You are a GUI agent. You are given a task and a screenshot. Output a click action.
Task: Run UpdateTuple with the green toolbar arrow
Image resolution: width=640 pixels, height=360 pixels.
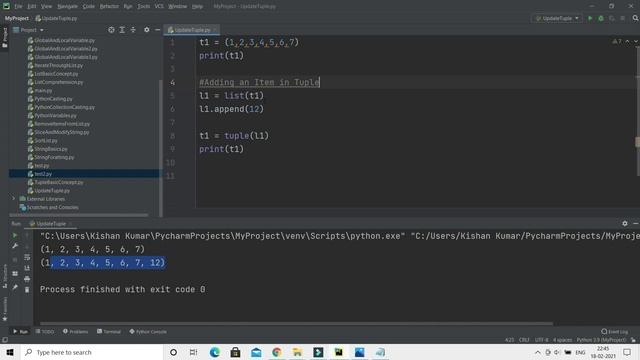click(590, 18)
